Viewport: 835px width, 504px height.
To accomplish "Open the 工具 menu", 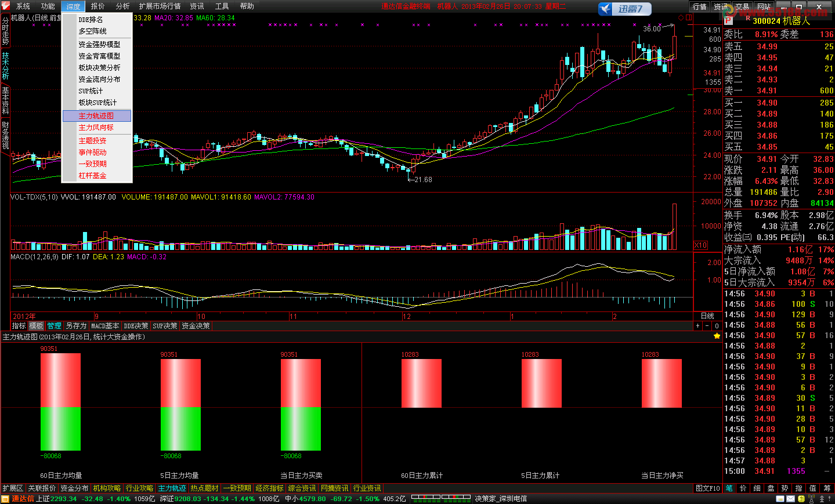I will [222, 6].
